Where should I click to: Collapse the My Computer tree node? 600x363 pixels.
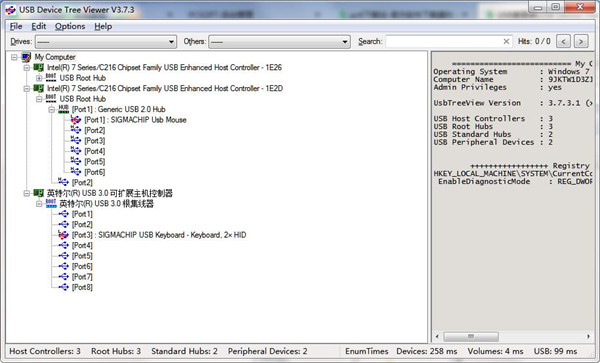coord(14,57)
